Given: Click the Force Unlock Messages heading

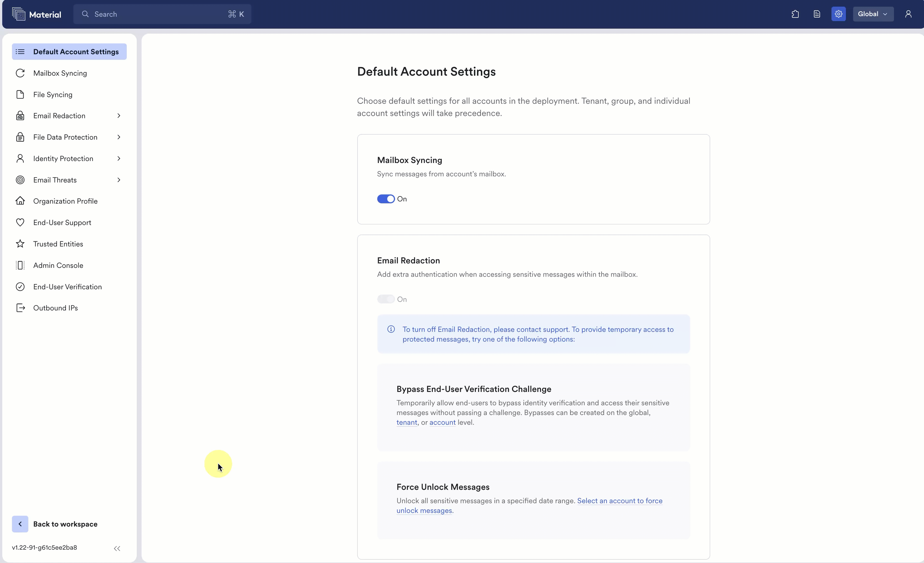Looking at the screenshot, I should click(x=443, y=487).
